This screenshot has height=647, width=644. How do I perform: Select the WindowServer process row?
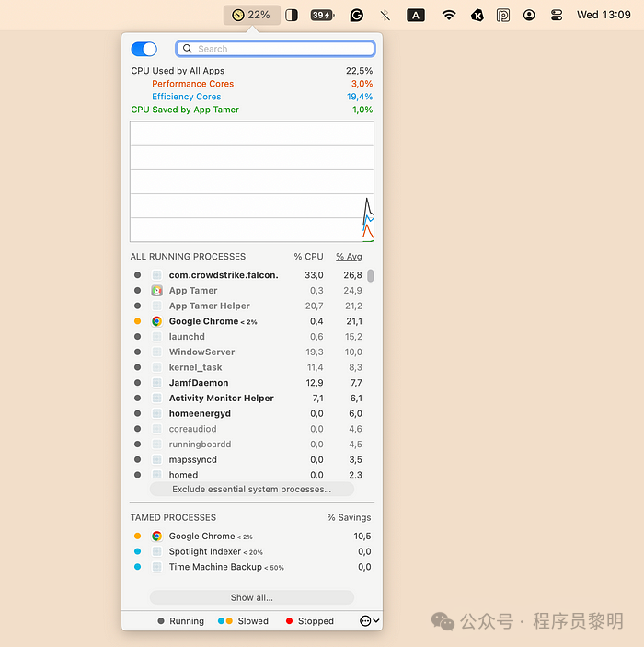pyautogui.click(x=247, y=352)
